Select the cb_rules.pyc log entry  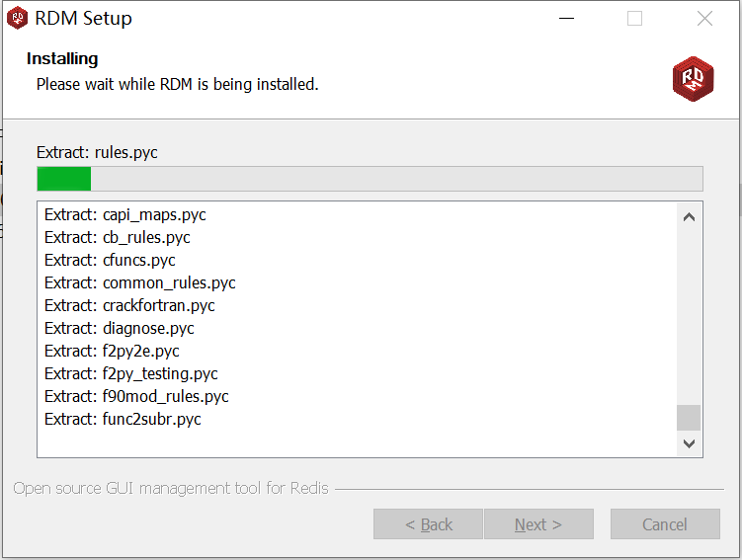click(x=118, y=237)
